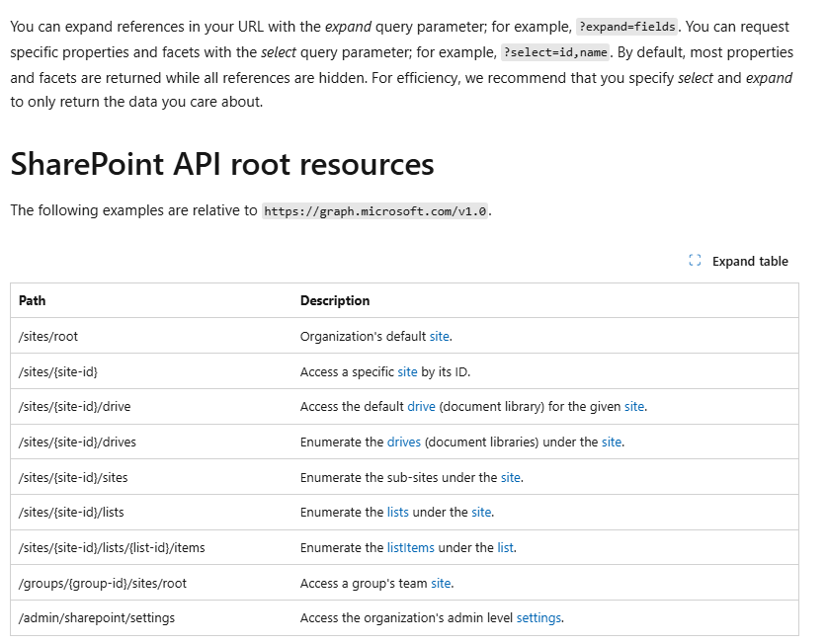Open site link in sub-sites row
This screenshot has height=644, width=827.
click(511, 477)
